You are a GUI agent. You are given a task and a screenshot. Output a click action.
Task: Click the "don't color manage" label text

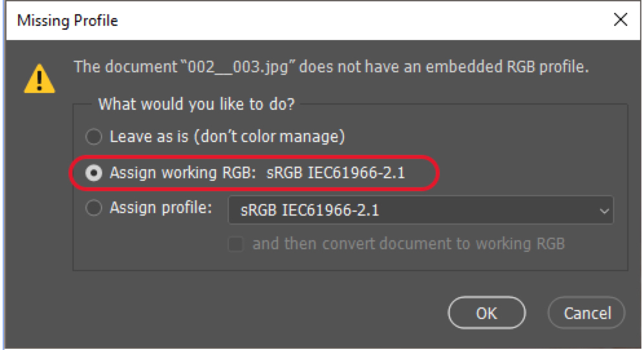coord(268,136)
